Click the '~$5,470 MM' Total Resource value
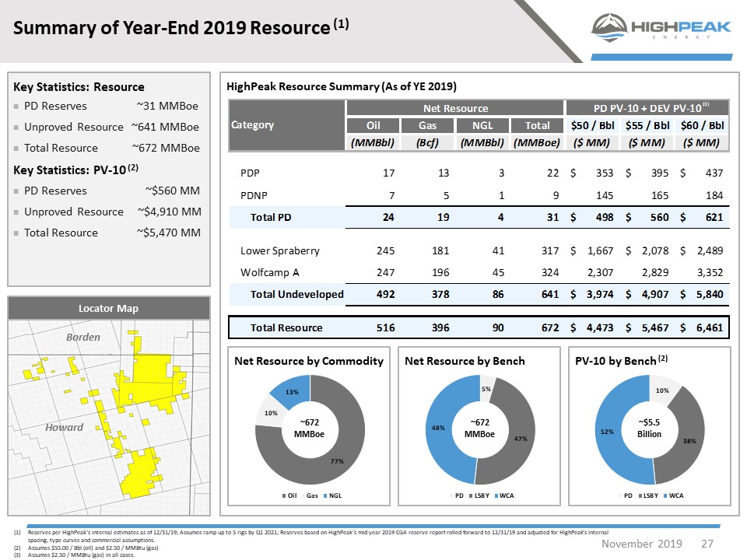747x560 pixels. [x=169, y=233]
